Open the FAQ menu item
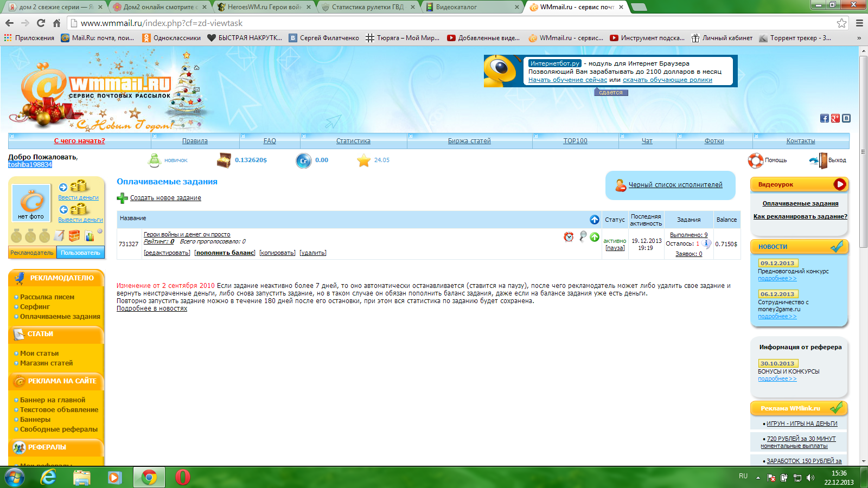The height and width of the screenshot is (488, 868). [x=270, y=141]
